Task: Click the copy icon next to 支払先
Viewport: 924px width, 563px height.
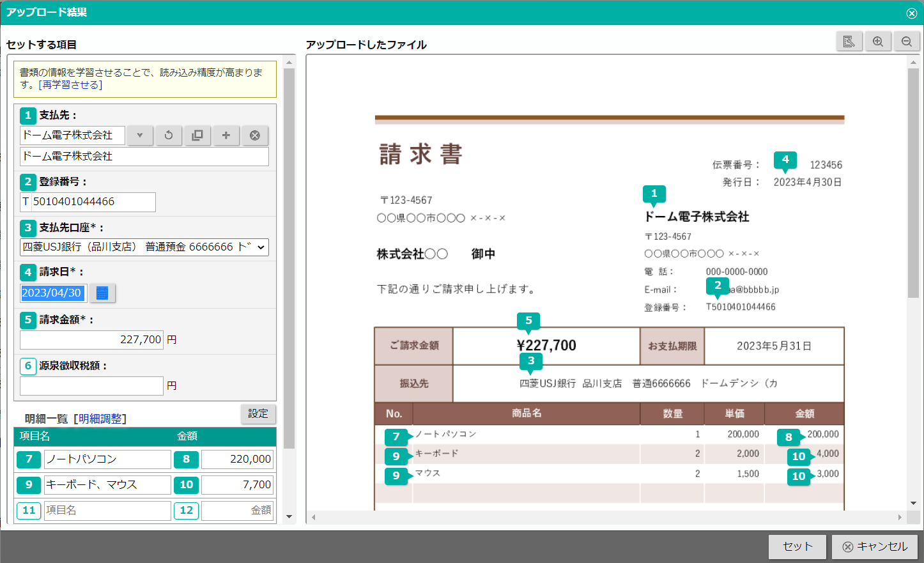Action: tap(197, 135)
